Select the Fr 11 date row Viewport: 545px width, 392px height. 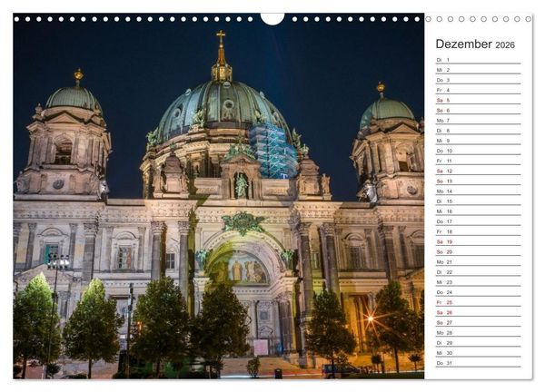coord(479,161)
